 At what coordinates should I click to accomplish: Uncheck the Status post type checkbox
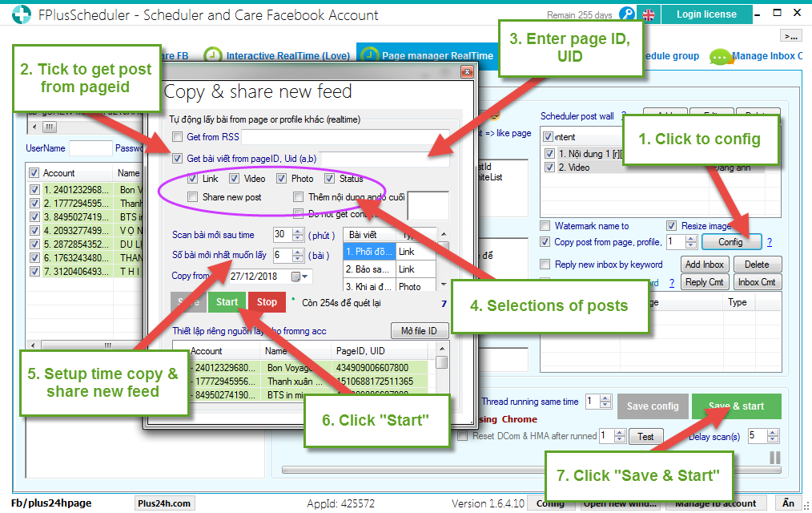point(330,179)
